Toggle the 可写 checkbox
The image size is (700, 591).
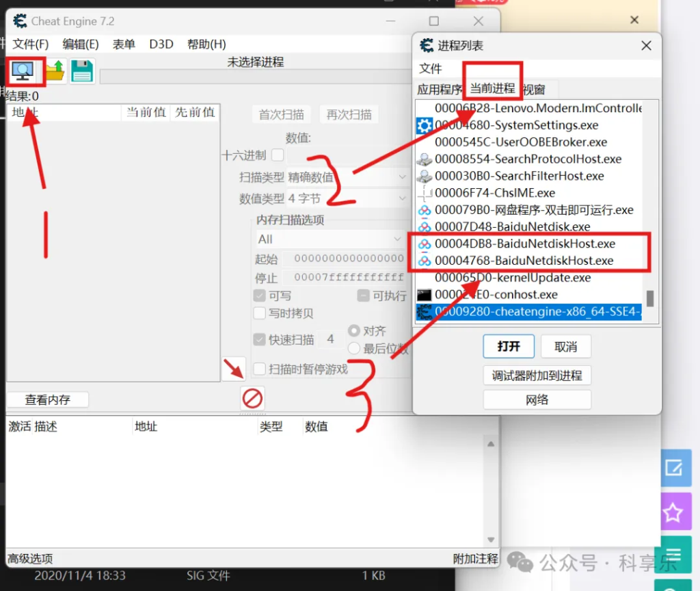point(259,295)
